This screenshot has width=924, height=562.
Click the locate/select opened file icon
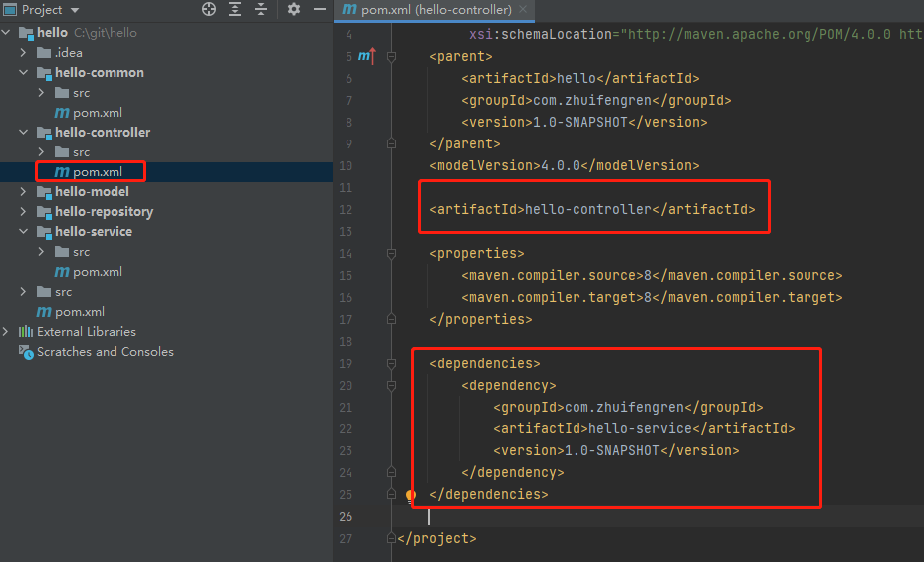point(209,9)
